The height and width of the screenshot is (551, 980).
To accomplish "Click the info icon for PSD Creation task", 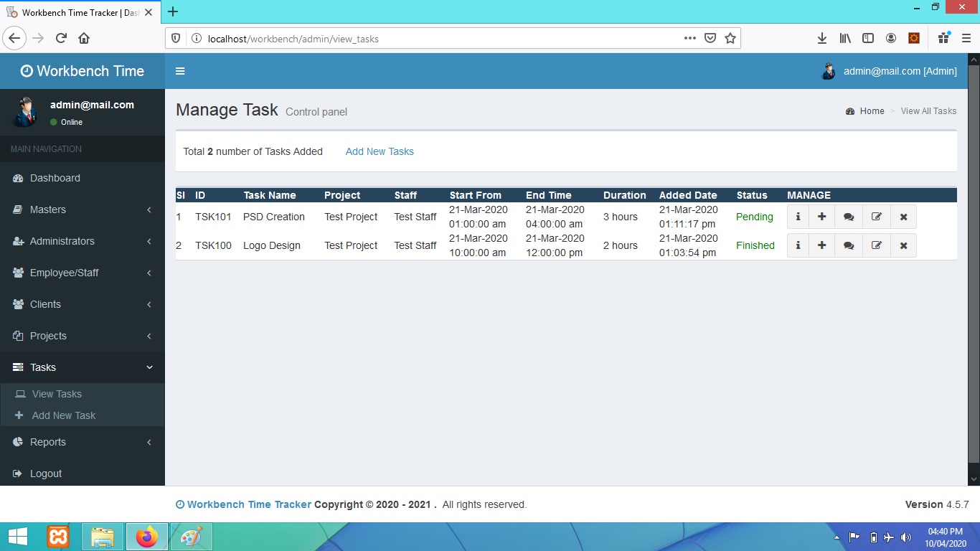I will pos(798,217).
